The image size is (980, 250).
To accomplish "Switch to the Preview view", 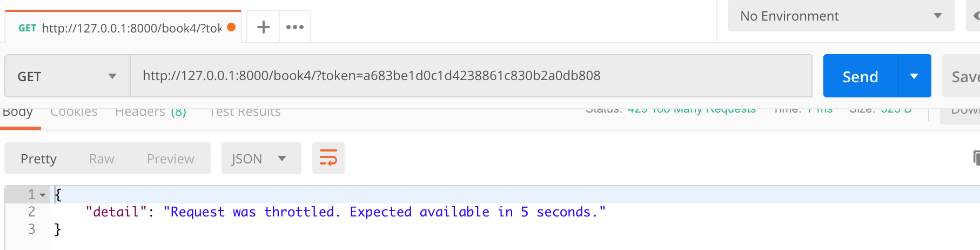I will pos(170,159).
